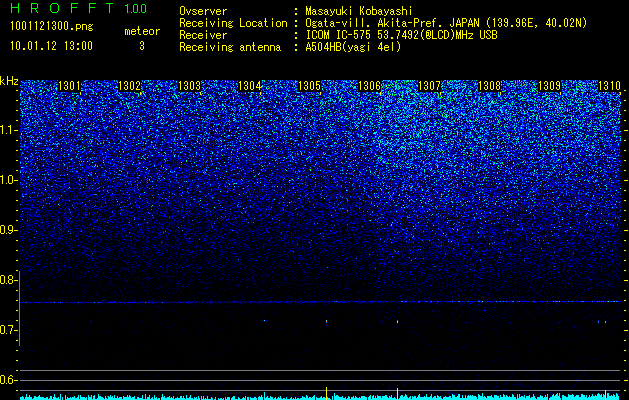Click the meteor echo dot just past 1304
The height and width of the screenshot is (400, 629).
(x=265, y=320)
